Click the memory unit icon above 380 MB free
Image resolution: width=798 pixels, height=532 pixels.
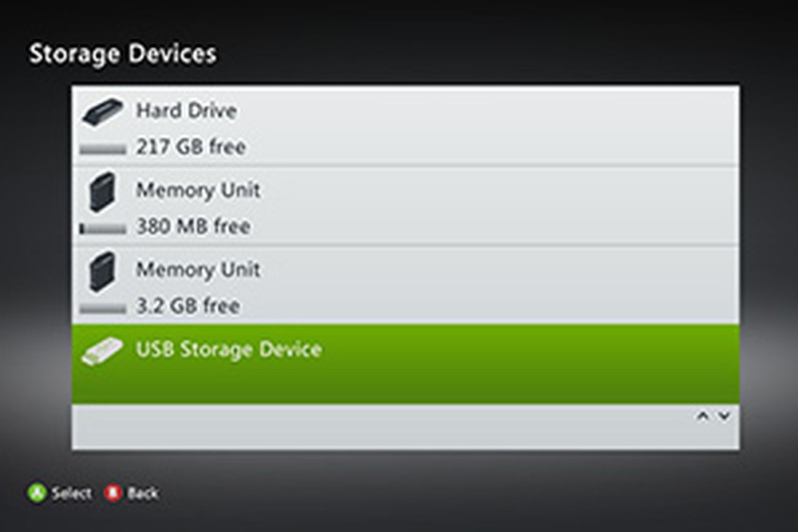103,191
